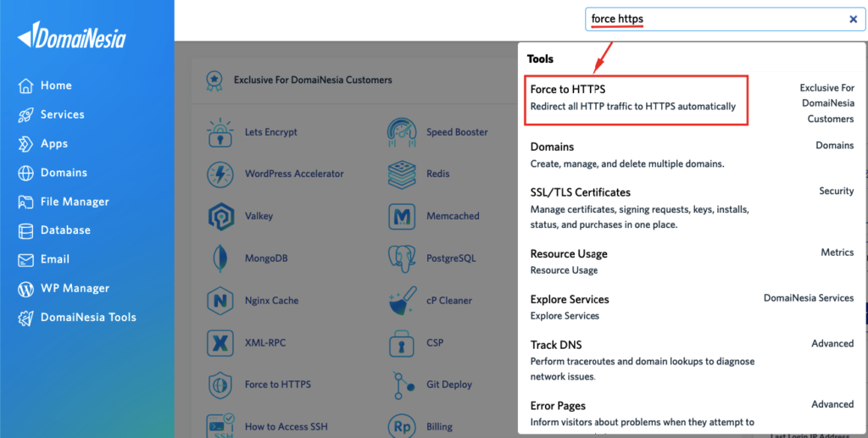The width and height of the screenshot is (868, 438).
Task: Click the award badge icon in section header
Action: [x=214, y=80]
